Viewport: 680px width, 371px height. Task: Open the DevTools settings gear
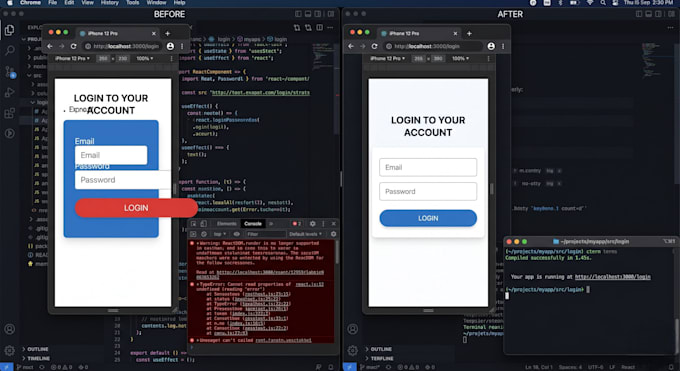tap(313, 224)
